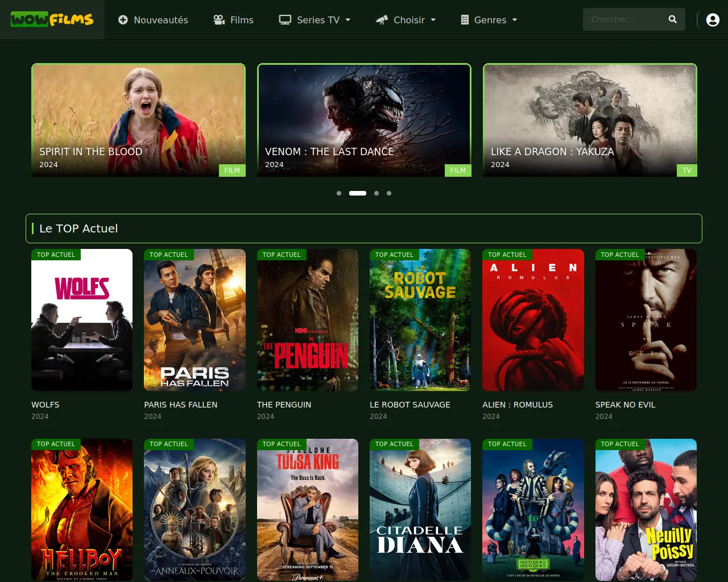
Task: Click the 2024 year under SPEAK NO EVIL
Action: (x=604, y=417)
